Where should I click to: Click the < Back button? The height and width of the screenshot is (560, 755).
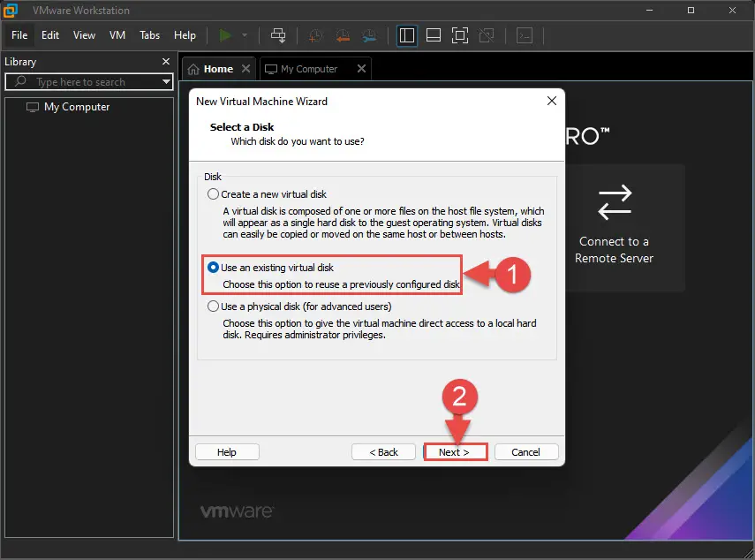[x=383, y=452]
